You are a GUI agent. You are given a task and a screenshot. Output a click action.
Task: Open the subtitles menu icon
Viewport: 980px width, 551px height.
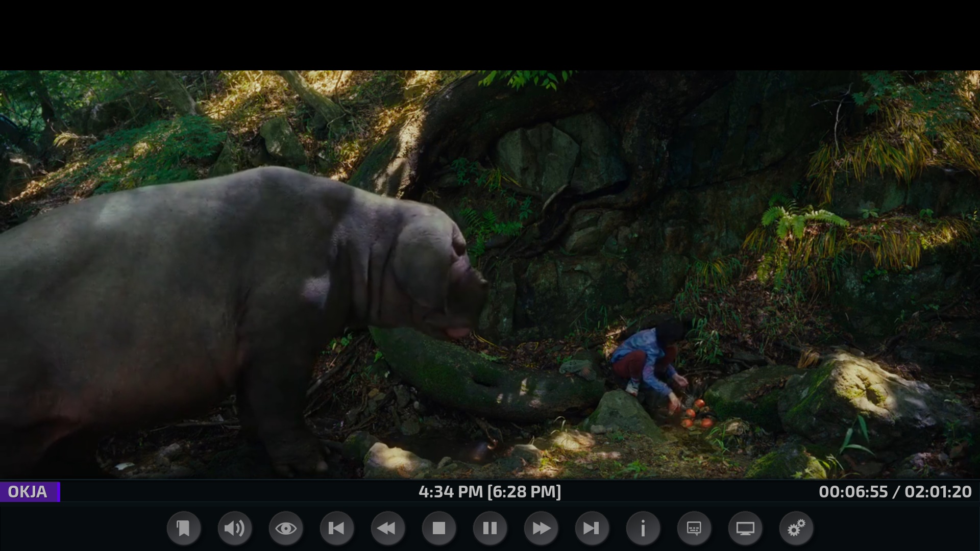click(694, 528)
